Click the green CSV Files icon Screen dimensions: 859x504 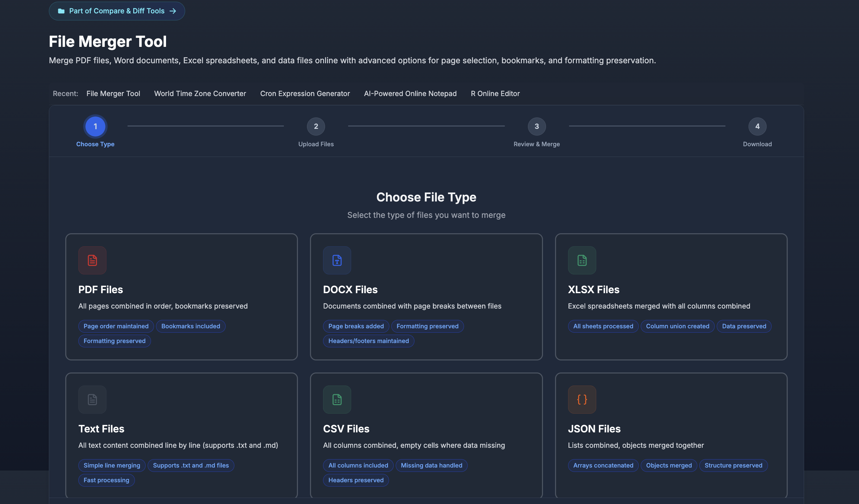337,399
